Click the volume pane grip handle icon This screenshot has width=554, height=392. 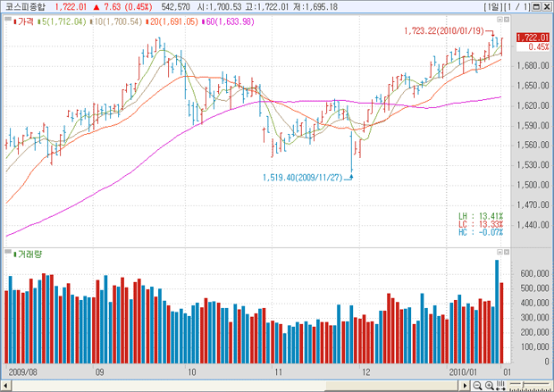pyautogui.click(x=8, y=251)
